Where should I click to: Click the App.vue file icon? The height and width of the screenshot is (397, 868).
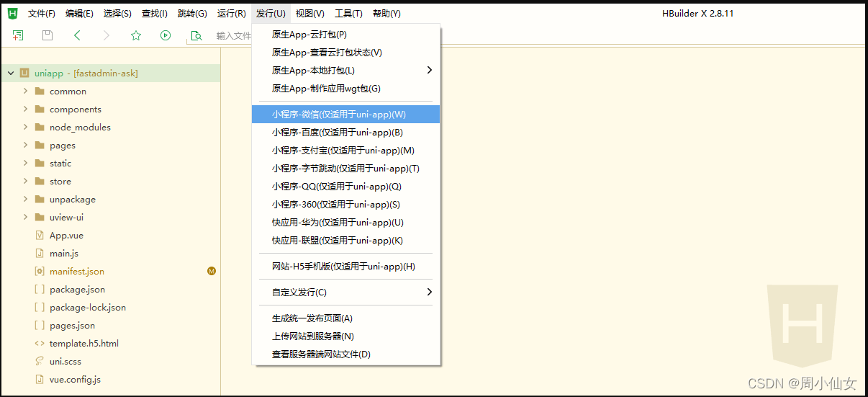click(40, 236)
